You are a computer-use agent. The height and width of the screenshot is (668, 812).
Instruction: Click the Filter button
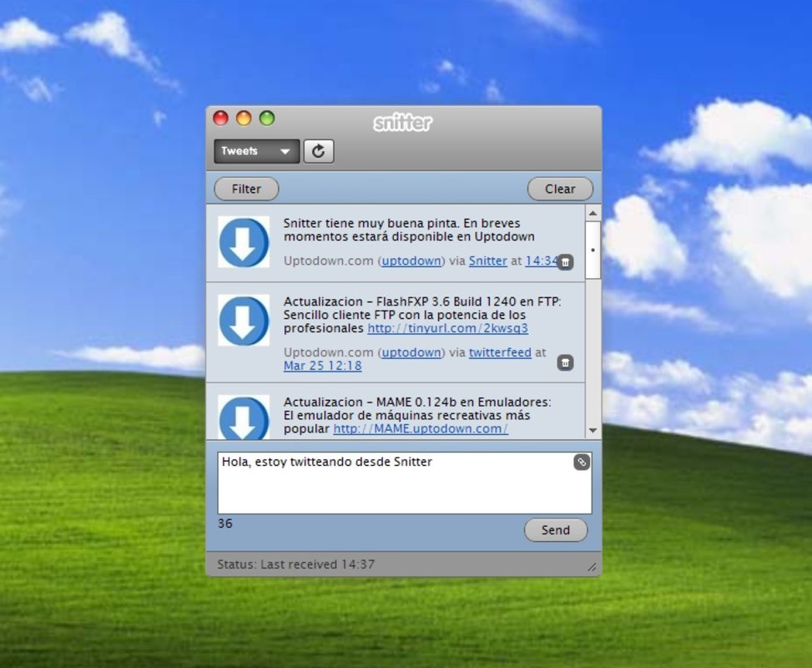click(x=246, y=189)
